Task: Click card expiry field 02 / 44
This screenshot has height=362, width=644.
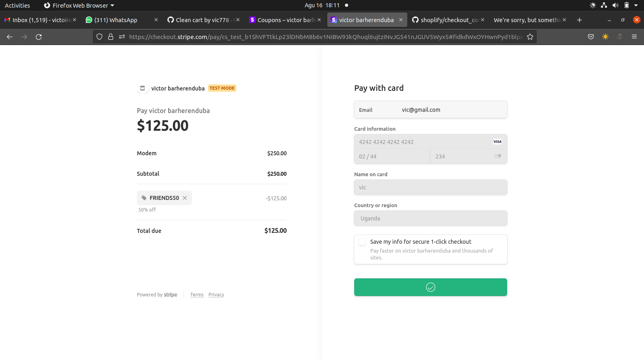Action: click(392, 156)
